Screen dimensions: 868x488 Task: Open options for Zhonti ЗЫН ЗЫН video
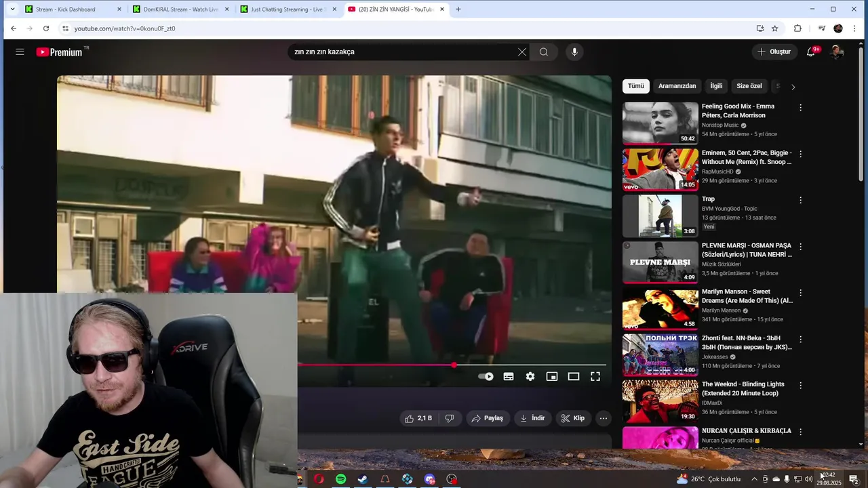pyautogui.click(x=800, y=339)
